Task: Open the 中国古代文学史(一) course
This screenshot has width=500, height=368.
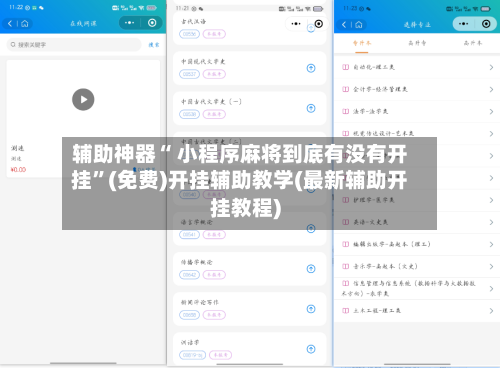Action: tap(211, 102)
